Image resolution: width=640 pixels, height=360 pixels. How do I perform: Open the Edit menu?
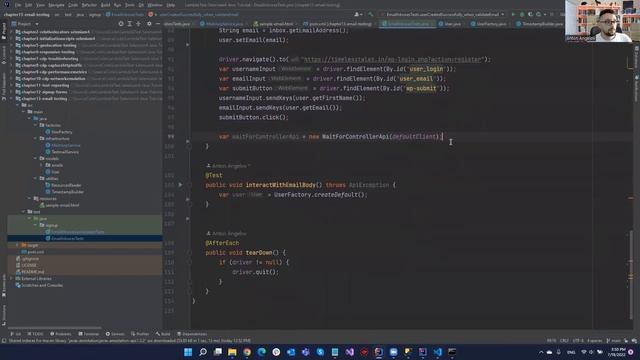(x=29, y=5)
